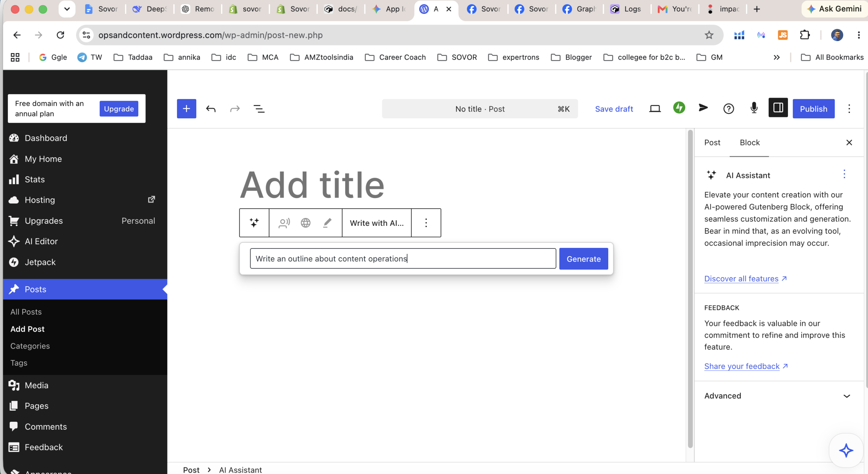Open Dashboard in the admin menu
The width and height of the screenshot is (868, 474).
[45, 138]
